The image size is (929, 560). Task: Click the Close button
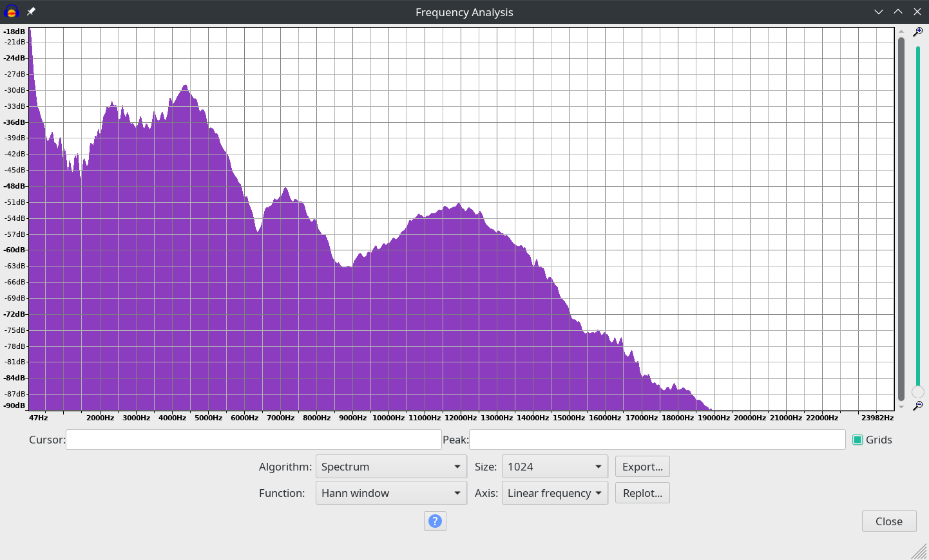tap(889, 521)
